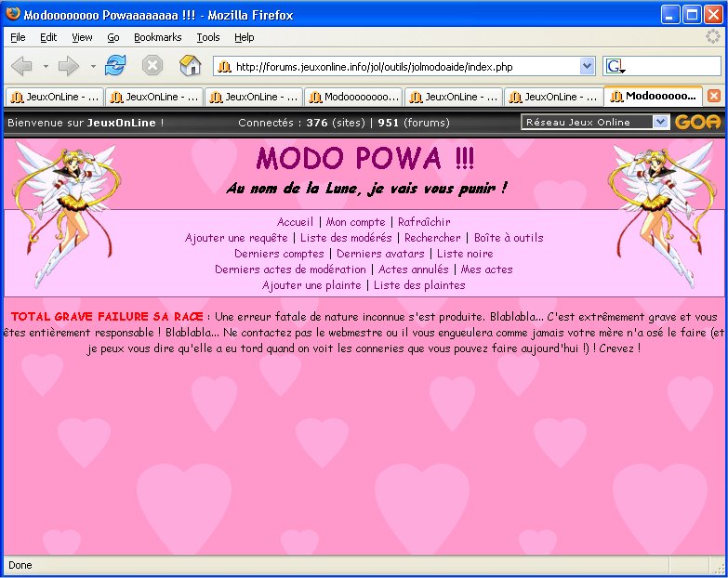Open the Edit menu

[x=48, y=37]
